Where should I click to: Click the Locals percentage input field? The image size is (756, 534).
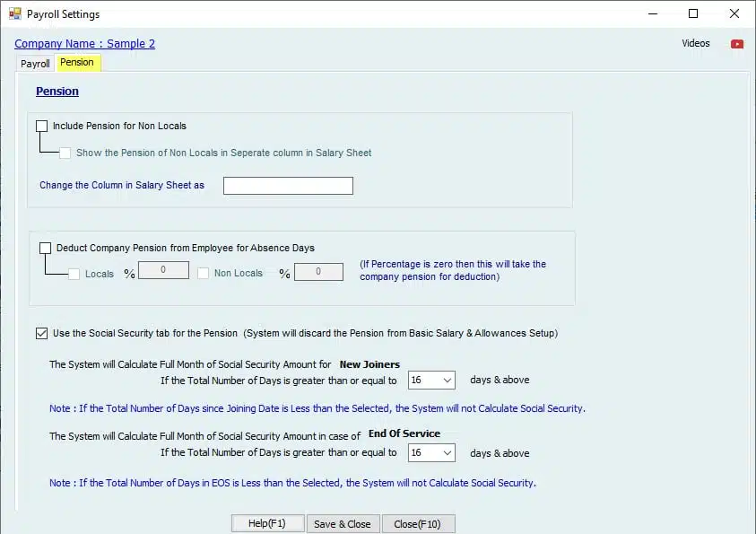pos(163,270)
